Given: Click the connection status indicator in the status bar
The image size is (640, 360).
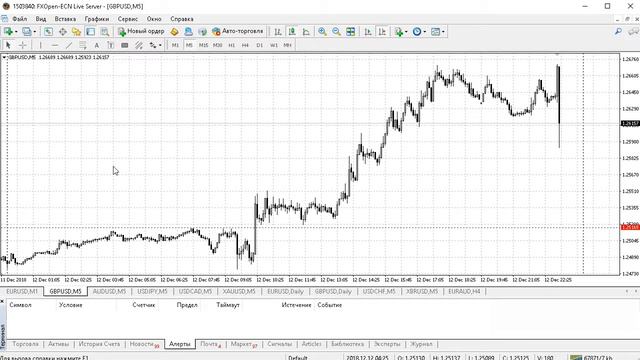Looking at the screenshot, I should 591,358.
